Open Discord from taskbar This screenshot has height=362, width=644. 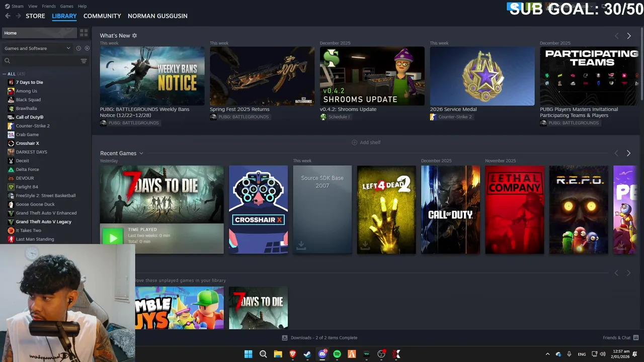pyautogui.click(x=323, y=354)
